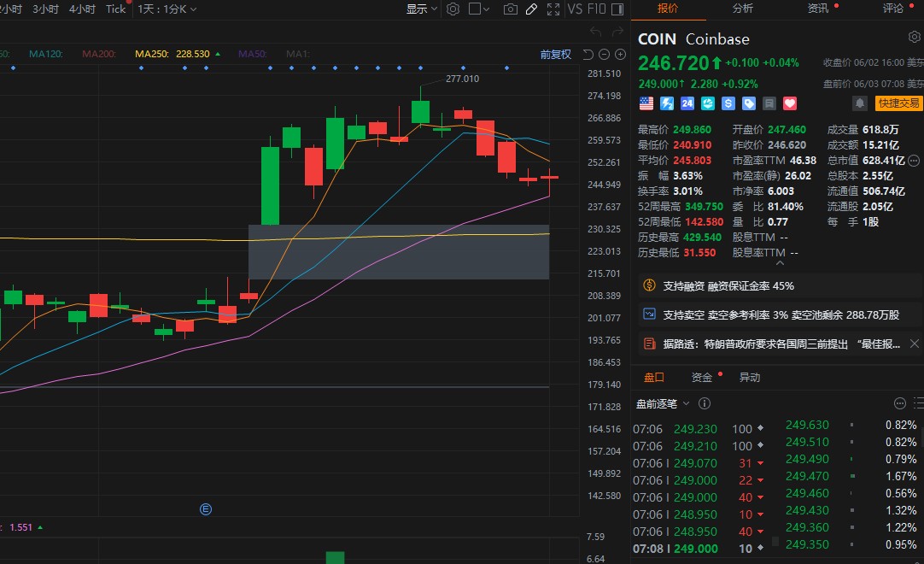
Task: Open the 显示 display dropdown
Action: (x=421, y=9)
